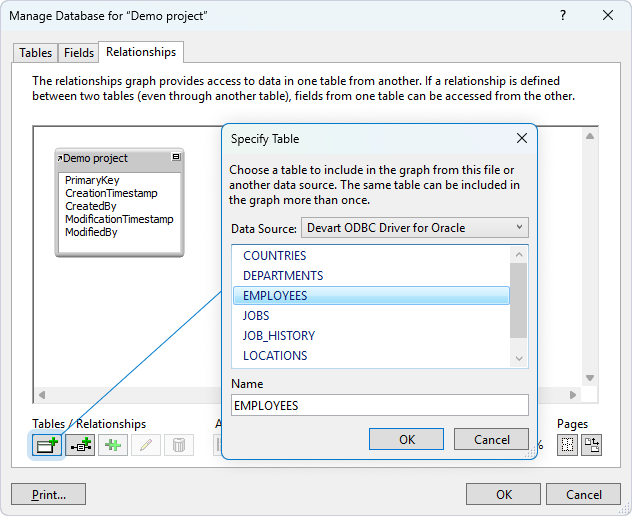Click PrimaryKey field in Demo project table
The image size is (632, 516).
[x=92, y=180]
